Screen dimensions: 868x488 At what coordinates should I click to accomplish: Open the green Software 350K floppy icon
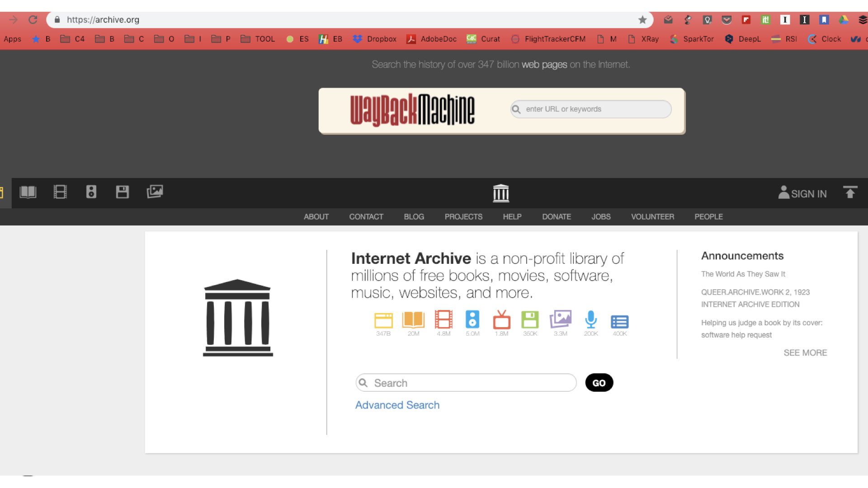(530, 320)
